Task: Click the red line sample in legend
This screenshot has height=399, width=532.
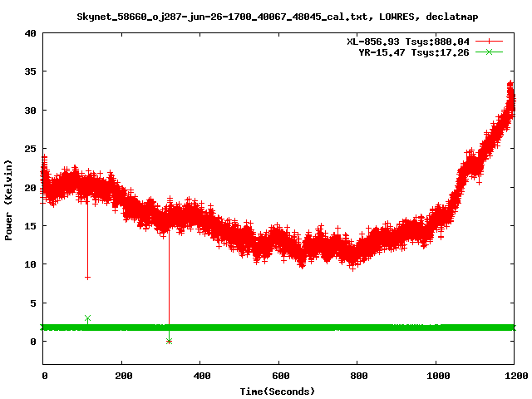Action: [x=489, y=42]
